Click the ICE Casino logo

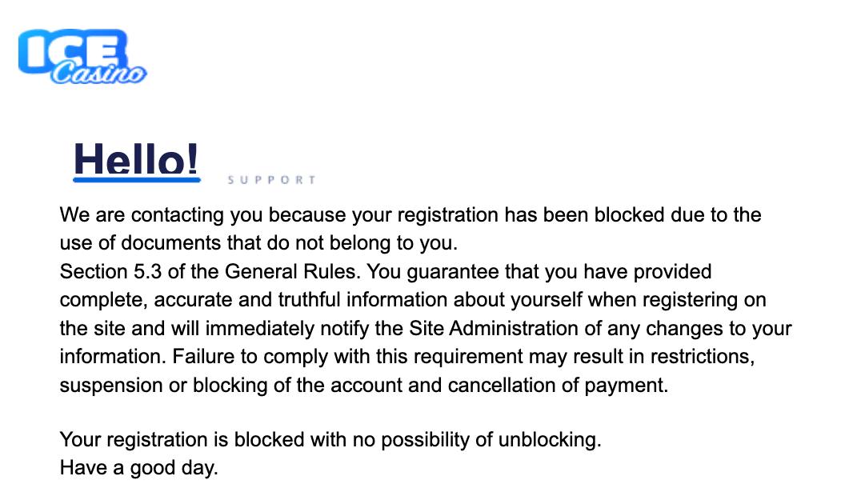pyautogui.click(x=82, y=57)
